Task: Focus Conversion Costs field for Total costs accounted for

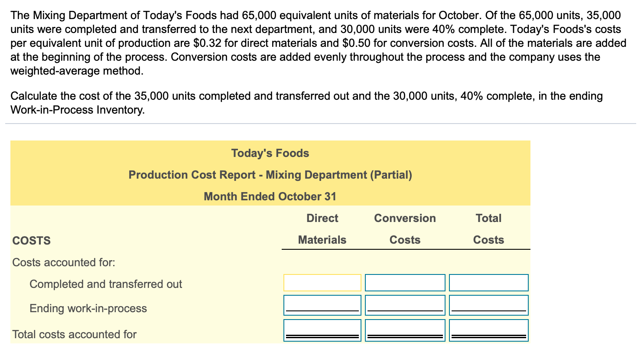Action: (x=405, y=330)
